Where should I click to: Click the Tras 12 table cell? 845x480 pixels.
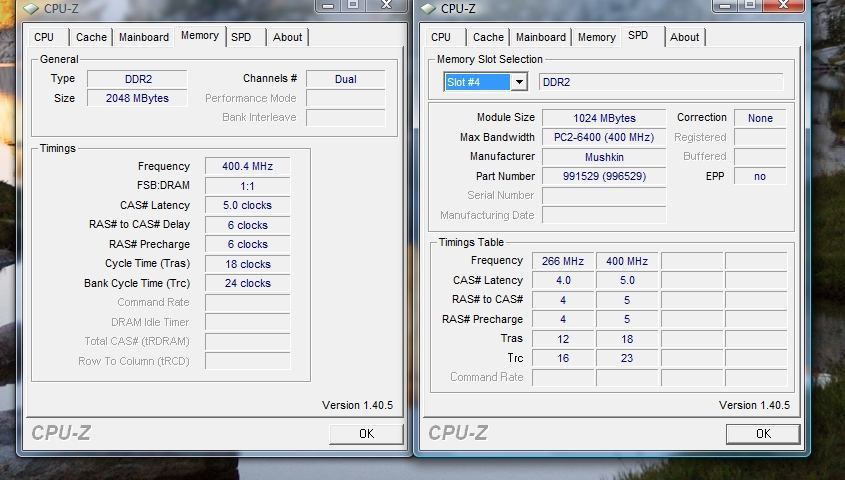click(563, 339)
